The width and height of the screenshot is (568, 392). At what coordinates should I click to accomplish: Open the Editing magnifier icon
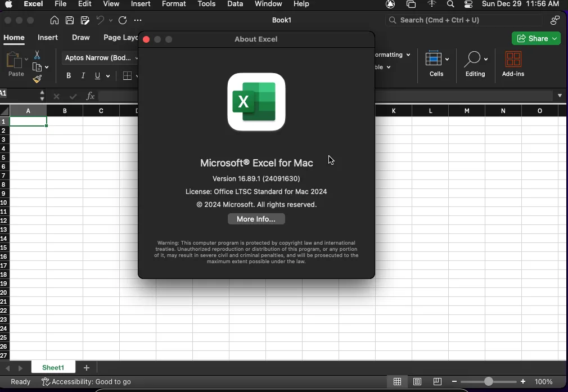click(x=472, y=59)
